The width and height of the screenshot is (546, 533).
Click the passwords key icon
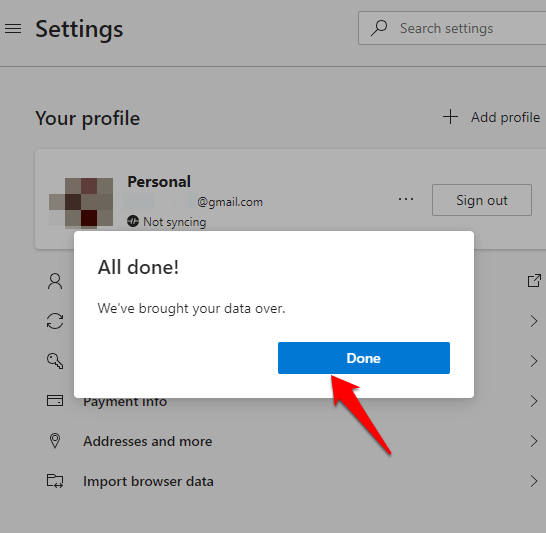55,361
